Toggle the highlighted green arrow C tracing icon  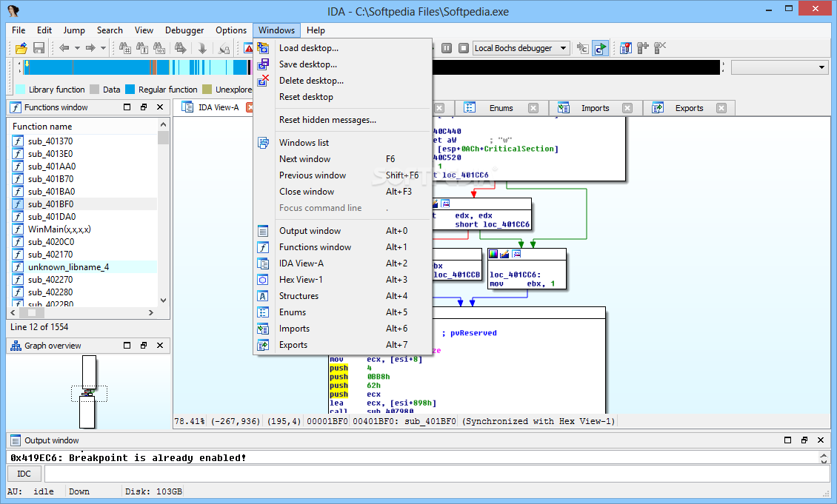click(601, 49)
